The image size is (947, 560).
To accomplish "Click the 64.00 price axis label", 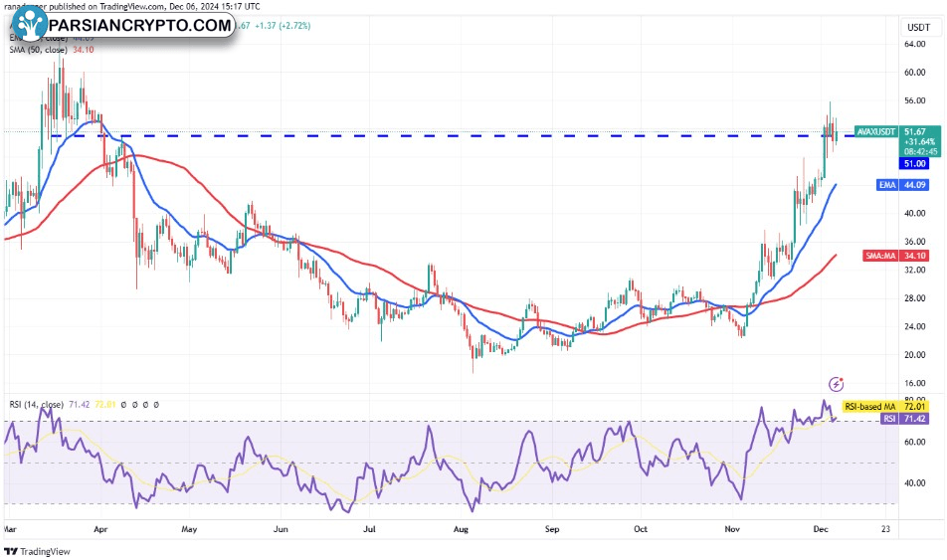I will [914, 44].
